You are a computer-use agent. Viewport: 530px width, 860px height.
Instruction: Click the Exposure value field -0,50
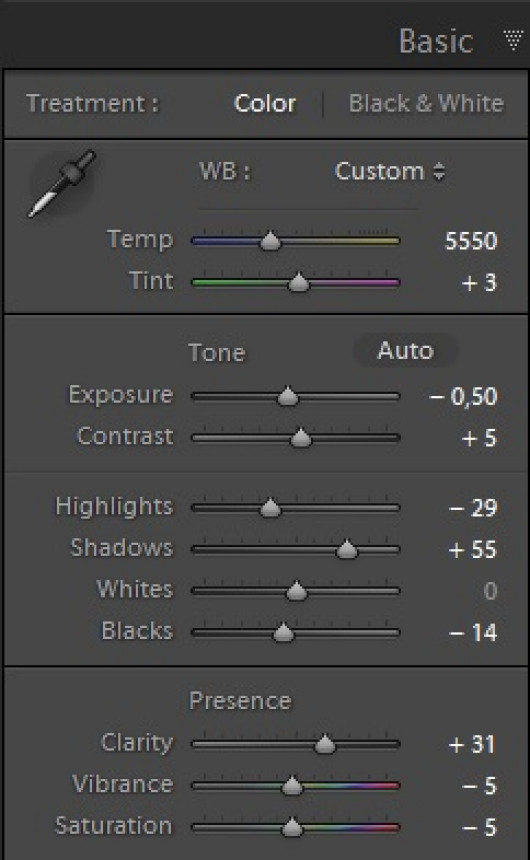(464, 397)
